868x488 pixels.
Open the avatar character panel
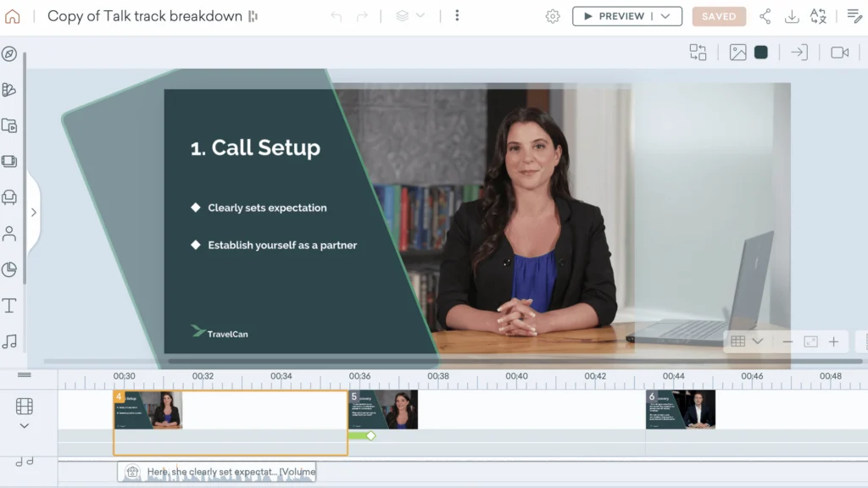[x=9, y=233]
